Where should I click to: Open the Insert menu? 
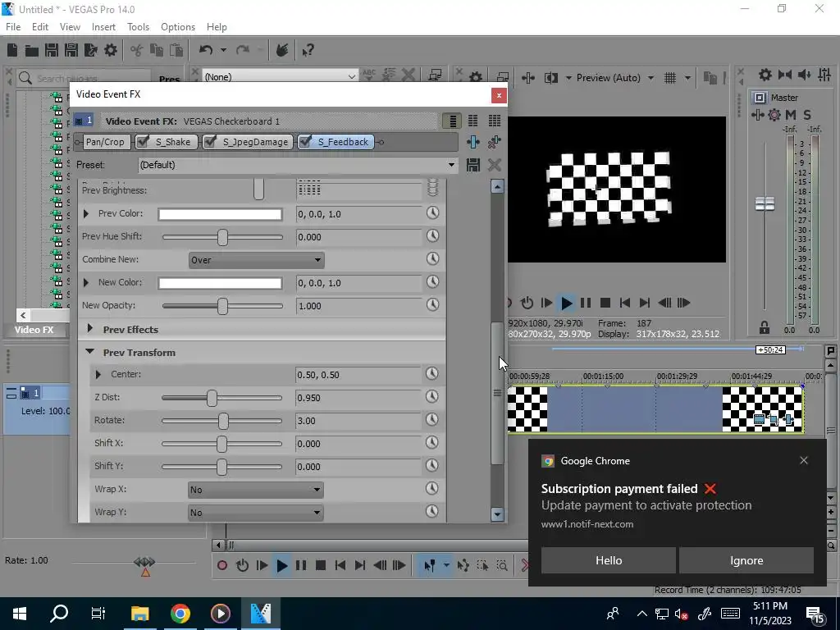(x=103, y=27)
